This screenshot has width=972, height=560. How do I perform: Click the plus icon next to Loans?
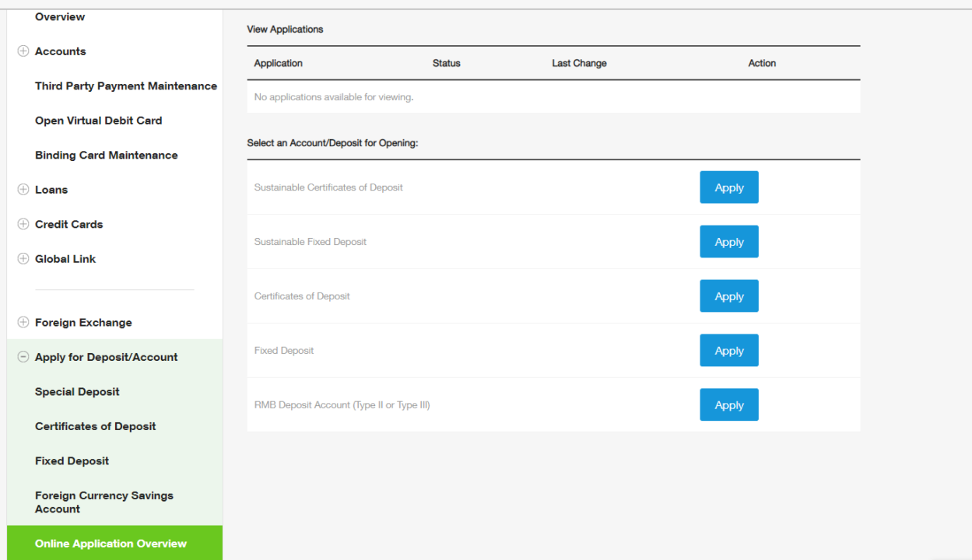pos(22,189)
